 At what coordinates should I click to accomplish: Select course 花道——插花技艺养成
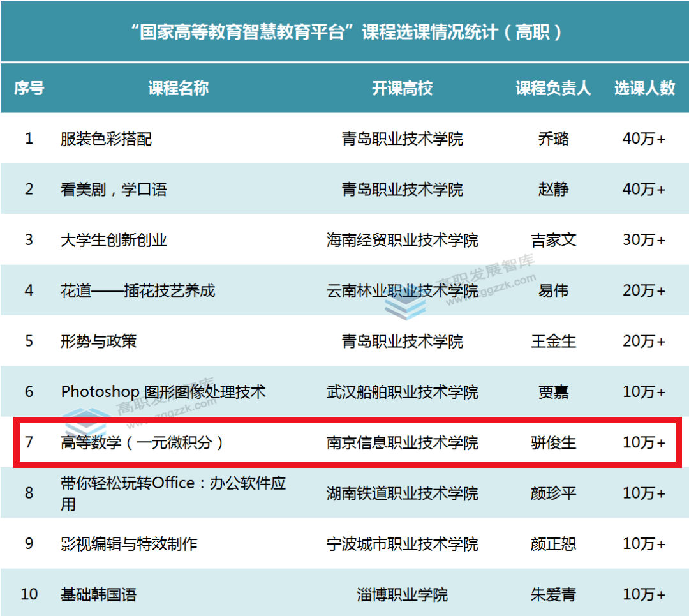(138, 290)
